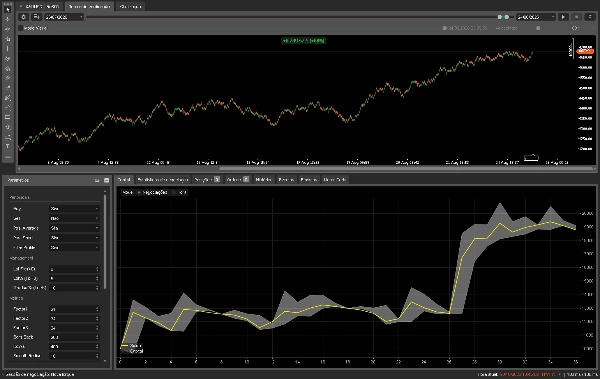Click the orange price label on the price axis
The image size is (600, 379).
pyautogui.click(x=585, y=51)
